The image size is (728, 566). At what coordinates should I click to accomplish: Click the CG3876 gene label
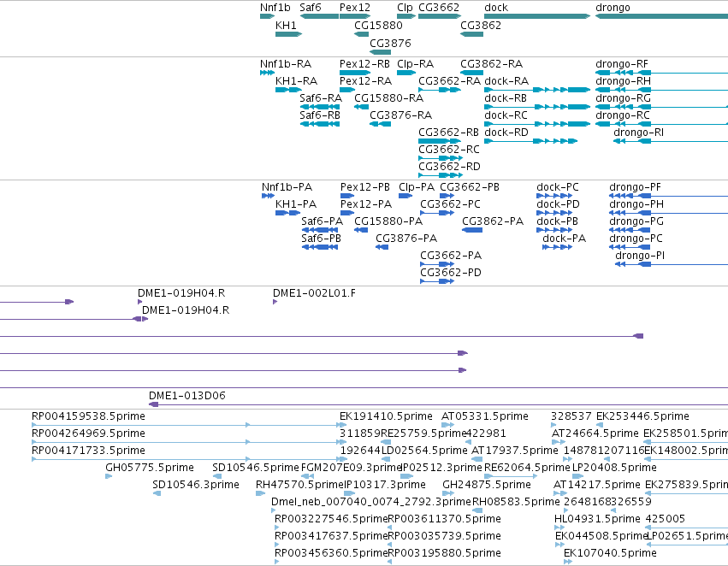(390, 43)
